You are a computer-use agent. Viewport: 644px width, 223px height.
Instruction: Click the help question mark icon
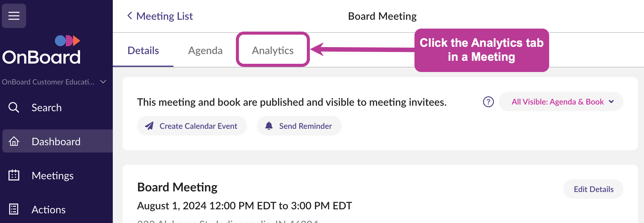(x=488, y=102)
